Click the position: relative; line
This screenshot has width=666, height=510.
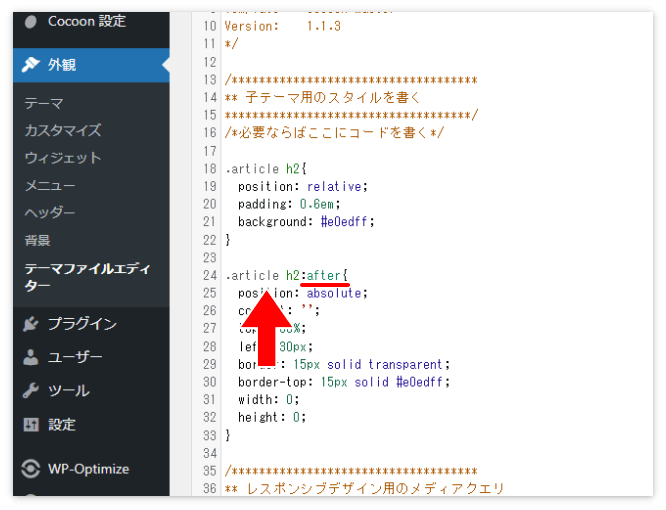[303, 186]
